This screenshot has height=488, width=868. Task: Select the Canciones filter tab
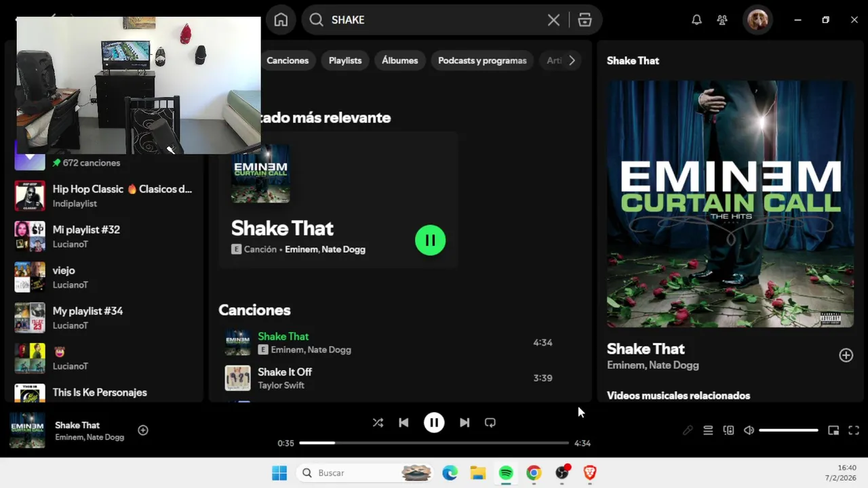pos(288,60)
